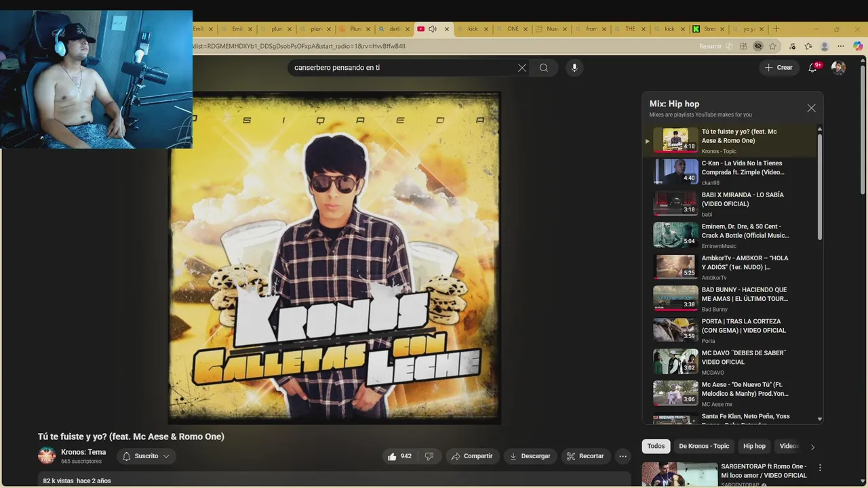
Task: Switch to the "yo y" browser tab
Action: [x=748, y=29]
